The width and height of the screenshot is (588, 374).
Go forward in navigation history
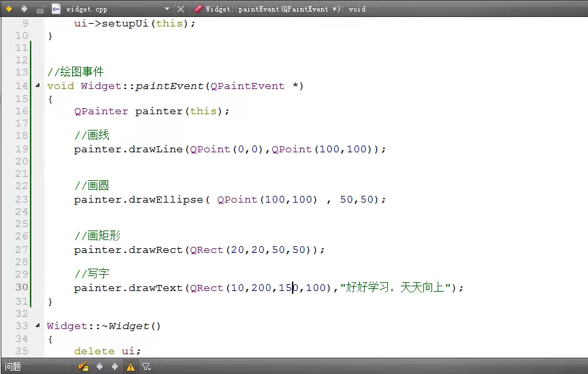point(24,9)
